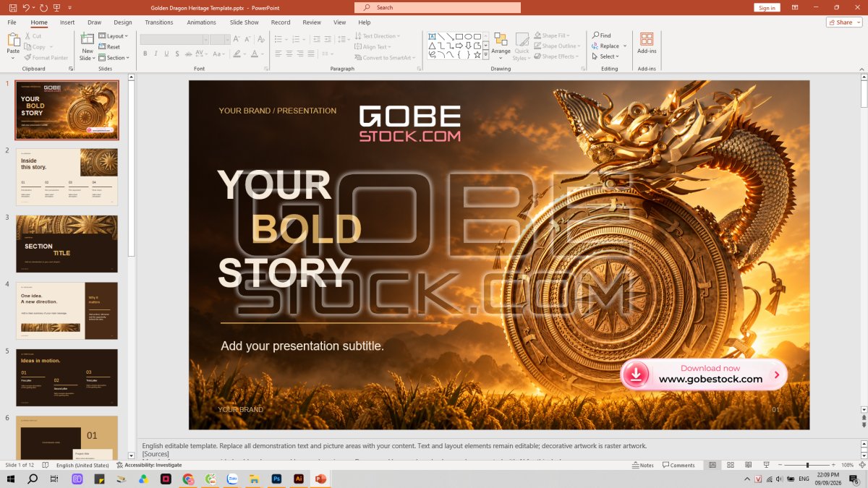Click the 'YOUR BRAND / PRESENTATION' text

(x=278, y=111)
